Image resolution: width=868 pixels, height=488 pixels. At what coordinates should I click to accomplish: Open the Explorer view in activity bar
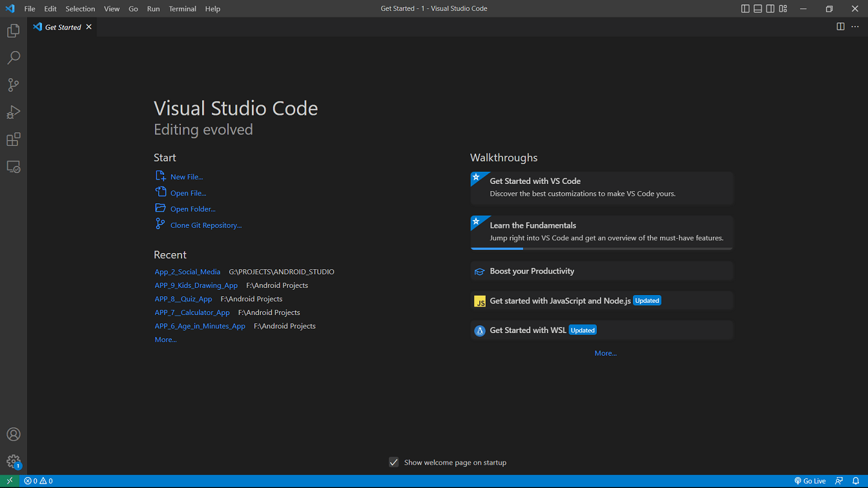coord(14,31)
